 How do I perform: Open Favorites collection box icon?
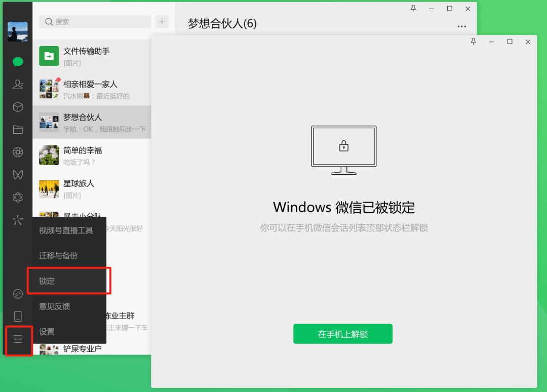18,107
